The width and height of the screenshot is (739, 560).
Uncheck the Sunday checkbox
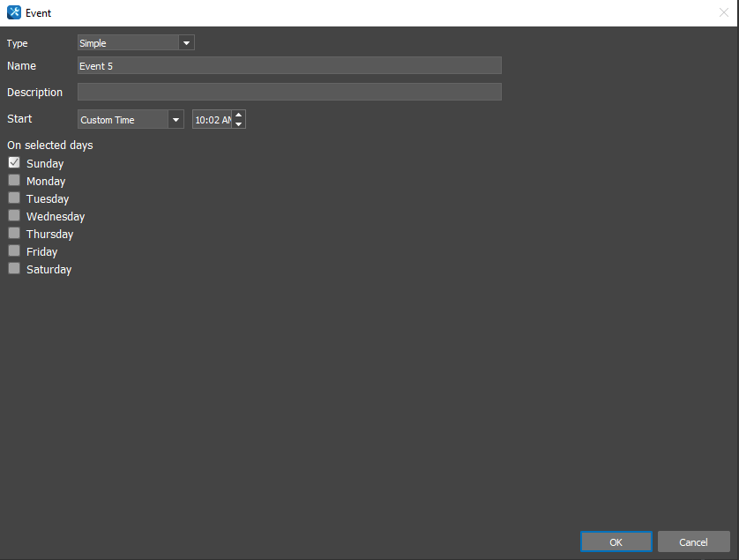14,163
